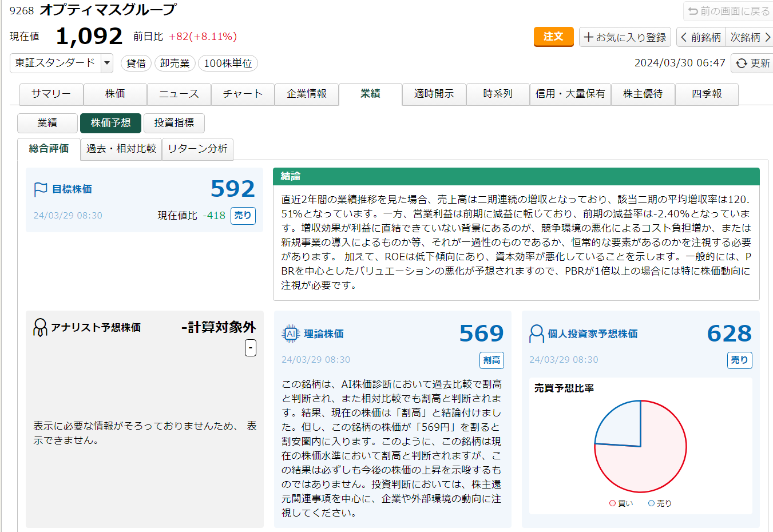Click the timestamp 2024/03/30 06:47
This screenshot has width=773, height=532.
680,63
